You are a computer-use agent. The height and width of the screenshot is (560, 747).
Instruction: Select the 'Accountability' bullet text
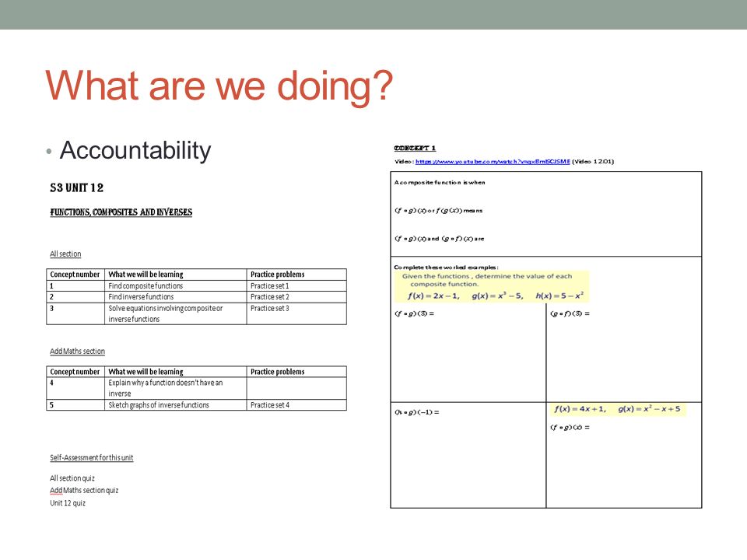135,150
